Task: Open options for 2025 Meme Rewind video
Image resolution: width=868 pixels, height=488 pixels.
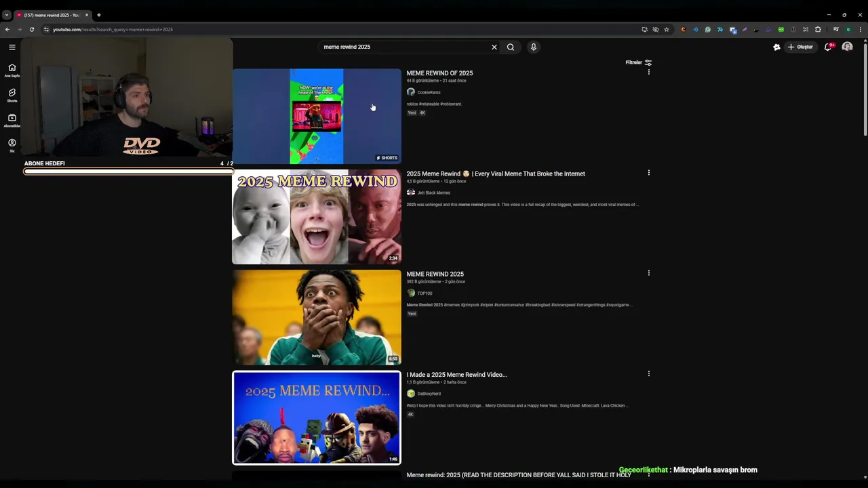Action: coord(648,173)
